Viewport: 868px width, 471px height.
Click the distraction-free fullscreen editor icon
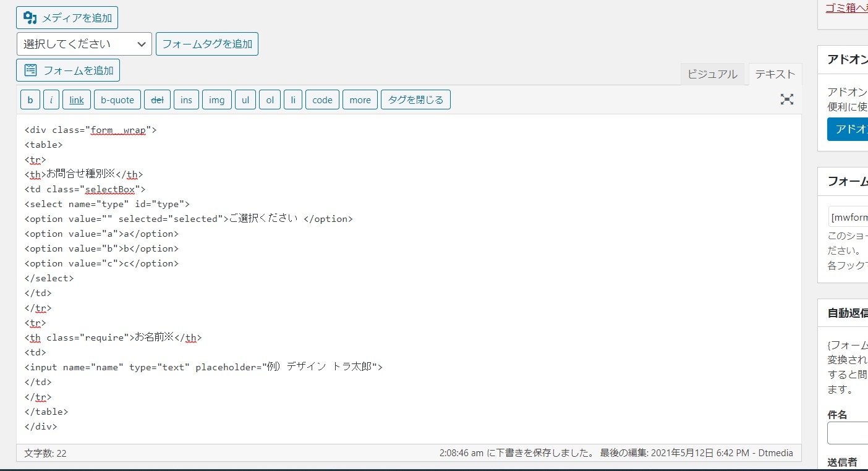(x=786, y=100)
